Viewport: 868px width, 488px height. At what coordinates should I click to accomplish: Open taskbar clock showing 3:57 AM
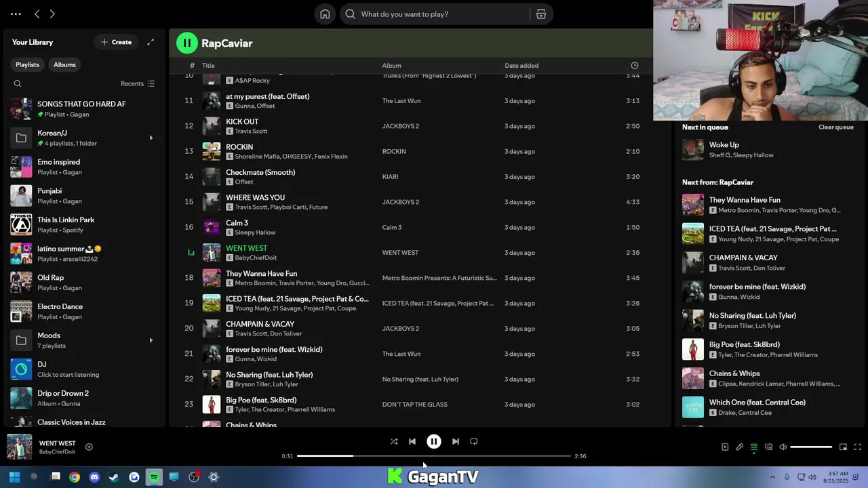tap(836, 477)
